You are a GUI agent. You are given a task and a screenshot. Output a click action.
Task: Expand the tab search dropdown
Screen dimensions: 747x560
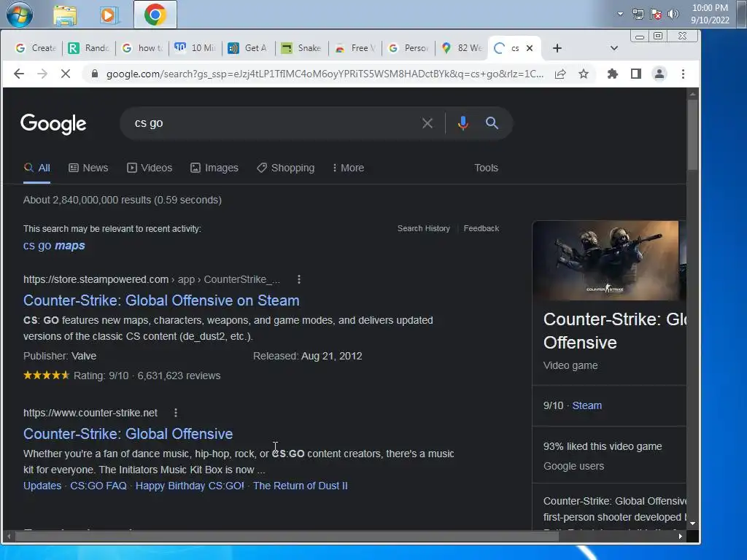coord(614,48)
